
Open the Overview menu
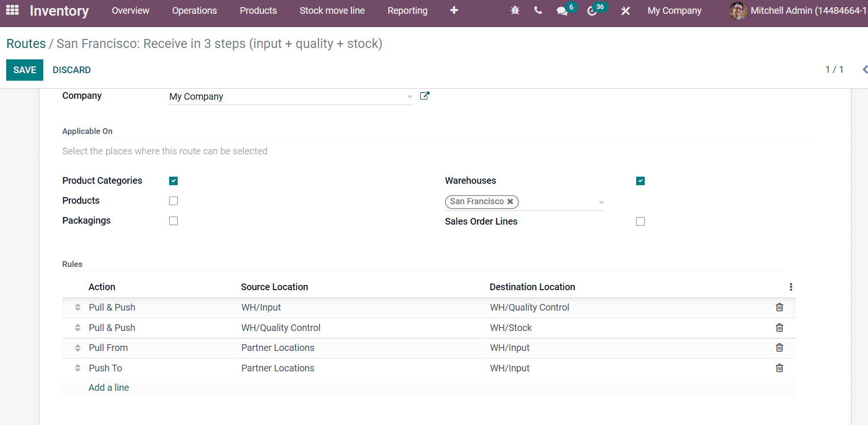(x=131, y=10)
